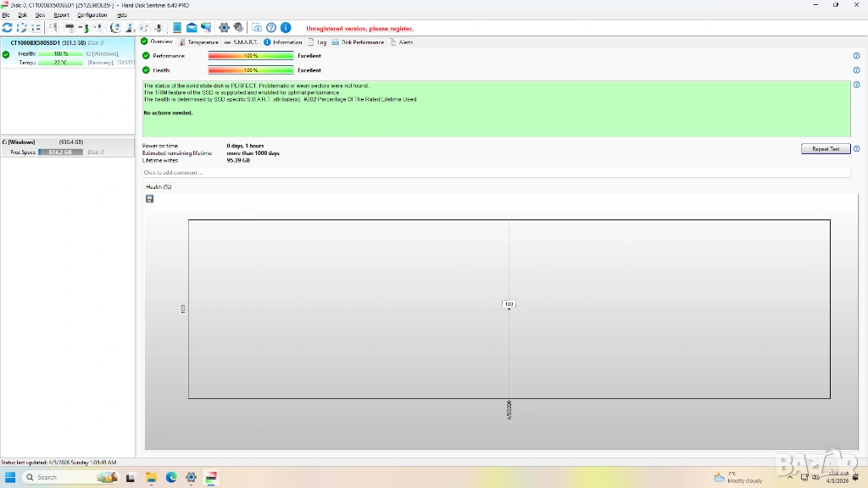Open the Disk Performance tab

pyautogui.click(x=359, y=42)
